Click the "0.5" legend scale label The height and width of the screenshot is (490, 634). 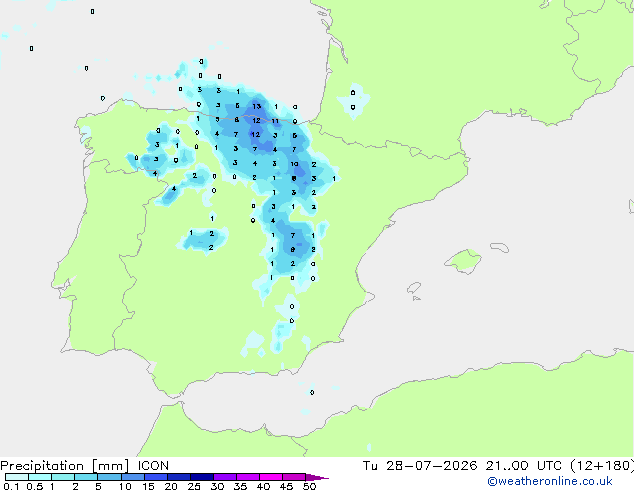tap(34, 486)
